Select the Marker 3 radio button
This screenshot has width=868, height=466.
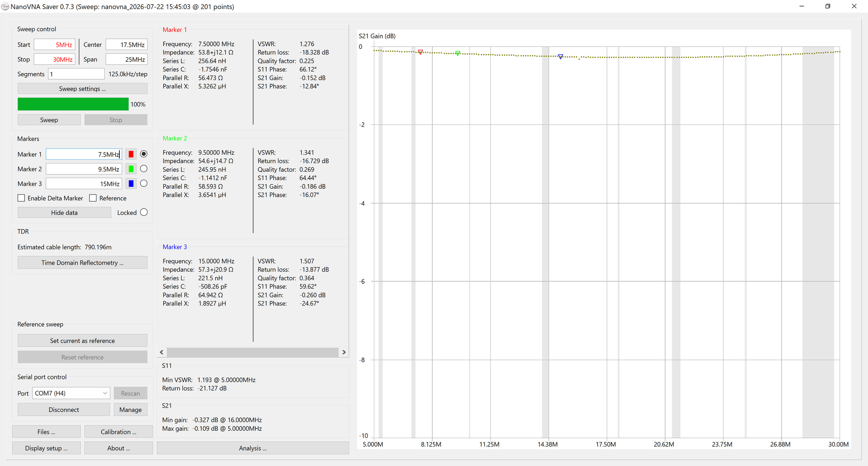pos(144,183)
